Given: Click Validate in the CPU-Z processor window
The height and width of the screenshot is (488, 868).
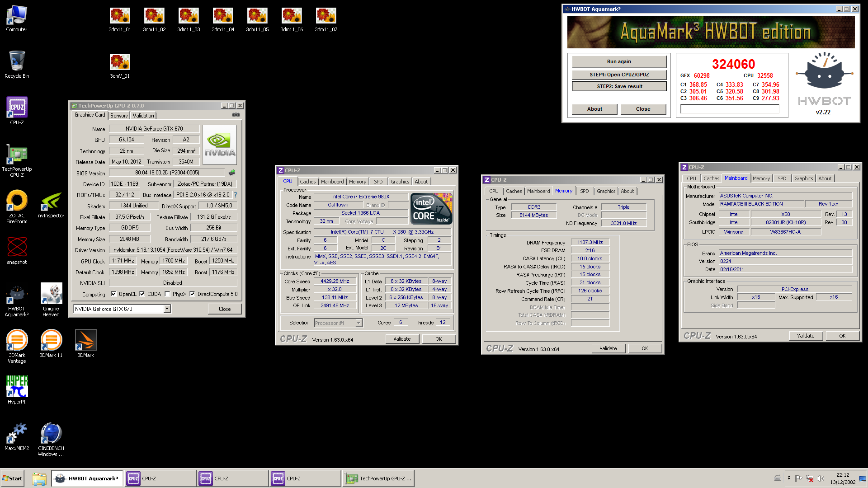Looking at the screenshot, I should click(402, 339).
